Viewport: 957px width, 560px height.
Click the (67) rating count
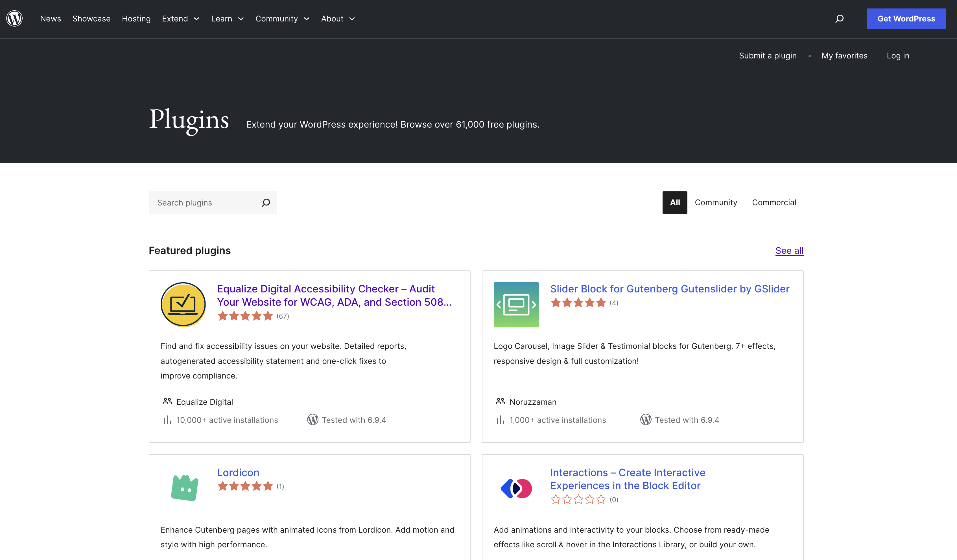[283, 316]
